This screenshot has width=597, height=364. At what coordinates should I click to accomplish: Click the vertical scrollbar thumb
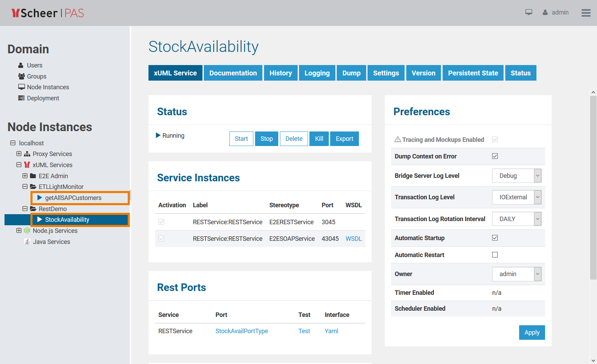[x=593, y=187]
